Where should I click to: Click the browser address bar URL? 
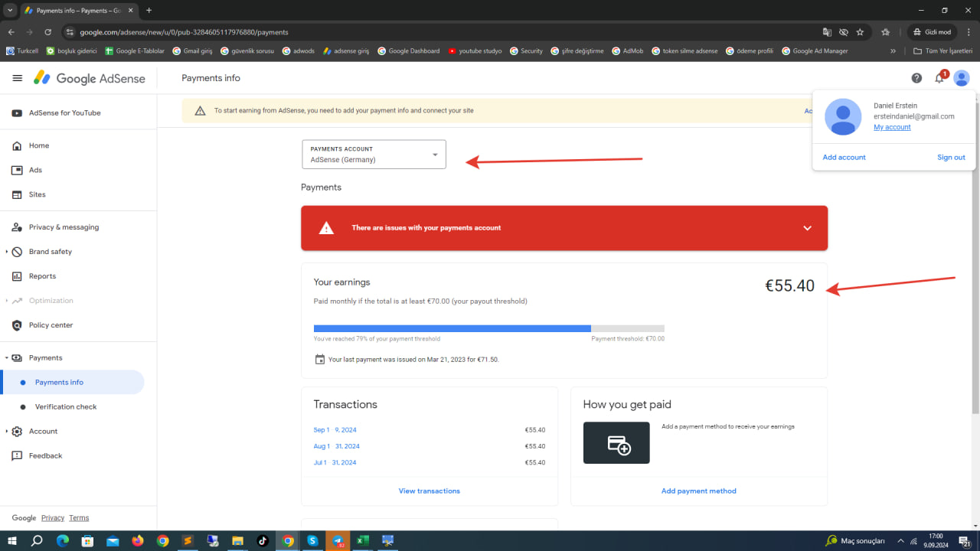point(184,32)
